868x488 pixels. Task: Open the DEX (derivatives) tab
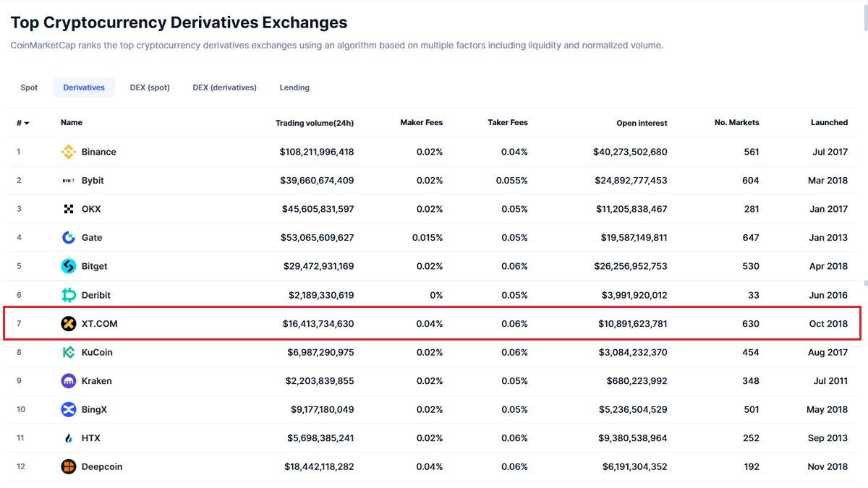(224, 87)
